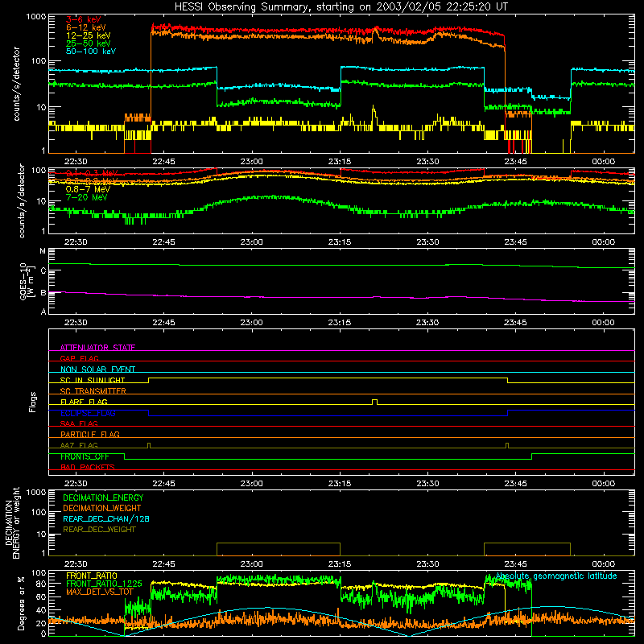Viewport: 644px width, 644px height.
Task: Click the 22:30 tick label under top panel
Action: [76, 162]
